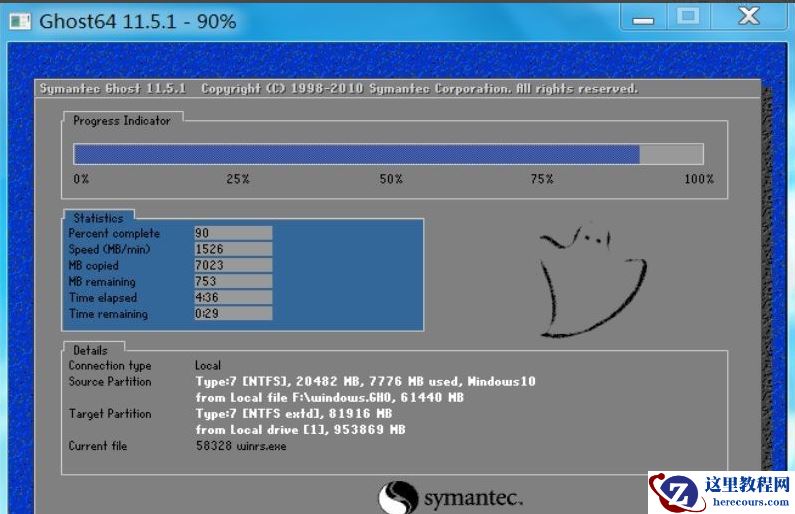Image resolution: width=795 pixels, height=514 pixels.
Task: Click the Statistics group label
Action: 98,218
